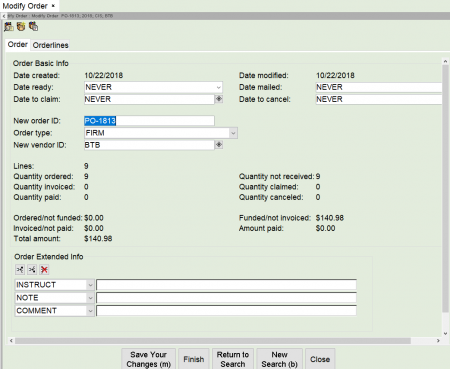Viewport: 450px width, 369px height.
Task: Click the Quantity claimed value 0
Action: tap(318, 187)
